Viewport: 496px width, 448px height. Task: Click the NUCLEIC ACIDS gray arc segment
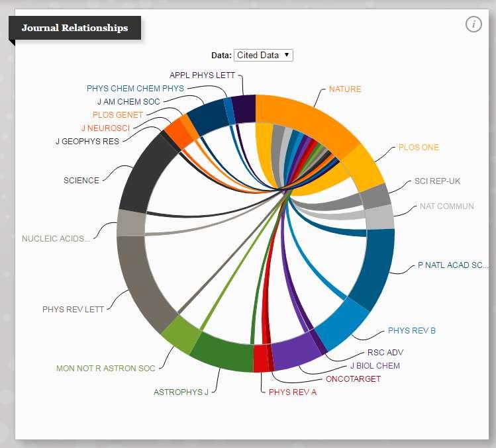coord(131,223)
